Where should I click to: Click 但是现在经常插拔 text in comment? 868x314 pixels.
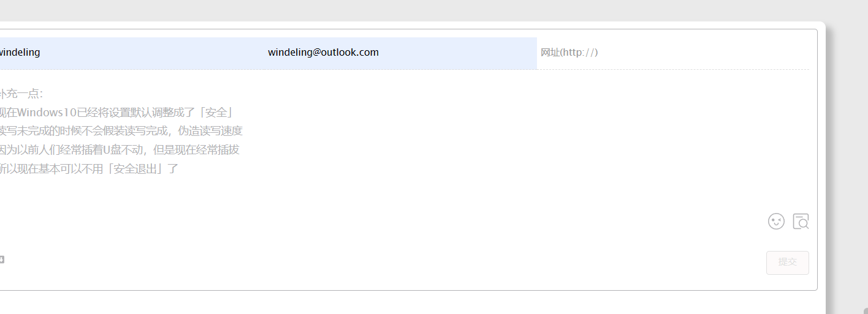pos(196,149)
